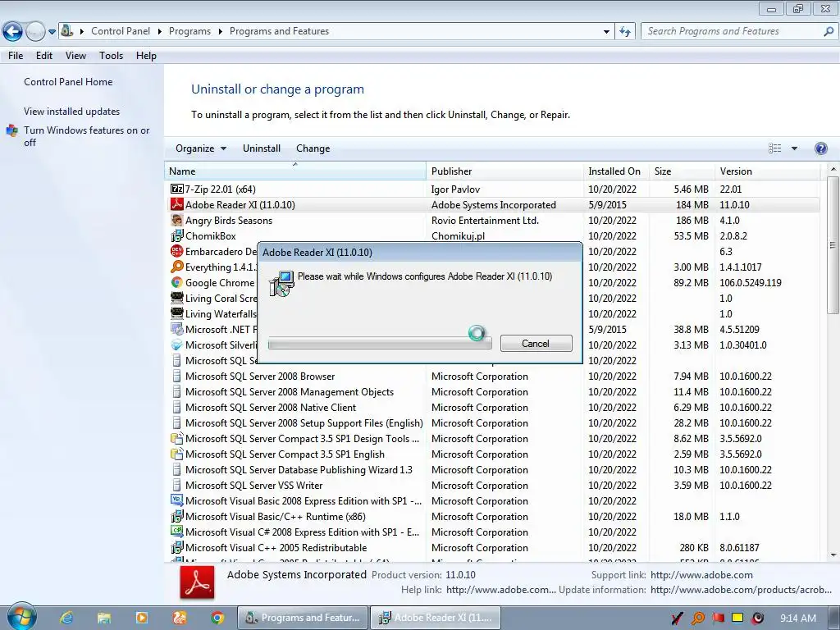This screenshot has height=630, width=840.
Task: Select Microsoft Visual C++ 2005 Redistributable row
Action: click(x=492, y=547)
